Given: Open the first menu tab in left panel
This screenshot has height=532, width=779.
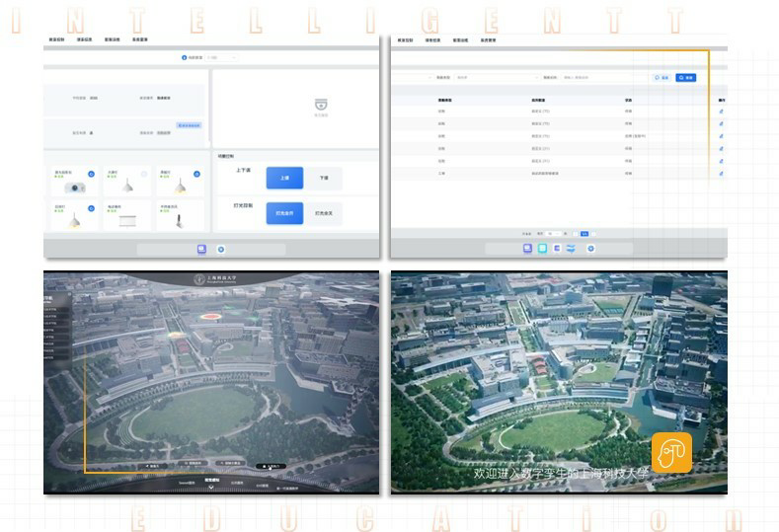Looking at the screenshot, I should pyautogui.click(x=57, y=39).
